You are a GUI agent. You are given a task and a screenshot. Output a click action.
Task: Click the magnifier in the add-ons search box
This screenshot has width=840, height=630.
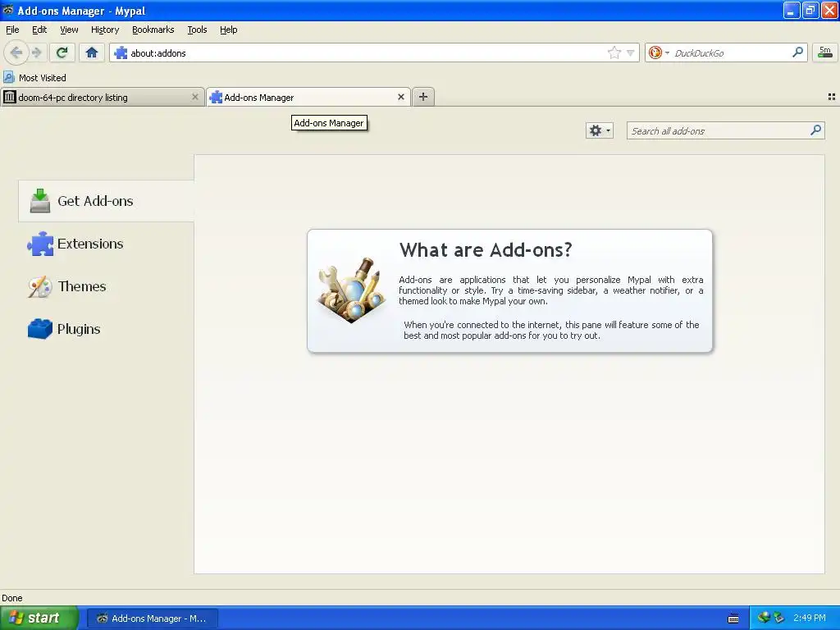click(x=815, y=130)
